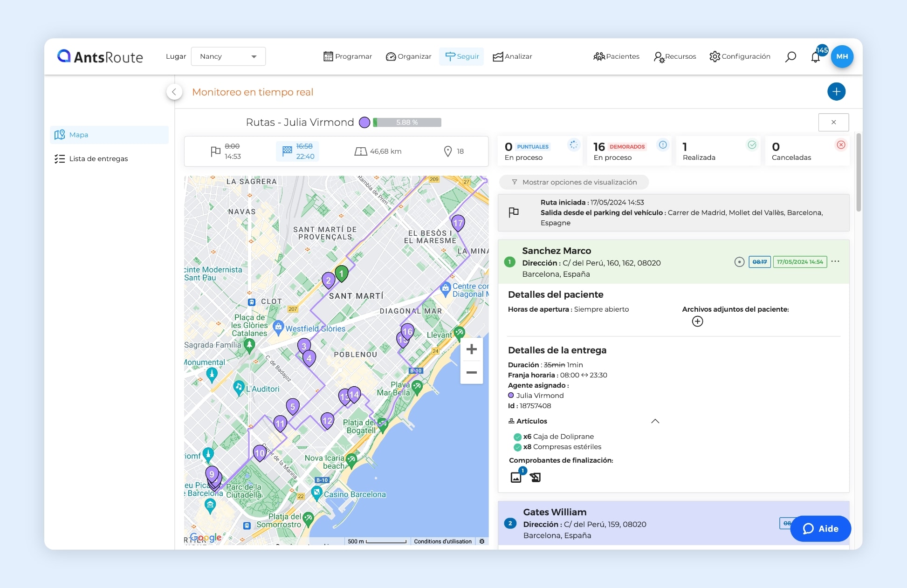Toggle the x6 Caja de Doliprane check

(517, 437)
